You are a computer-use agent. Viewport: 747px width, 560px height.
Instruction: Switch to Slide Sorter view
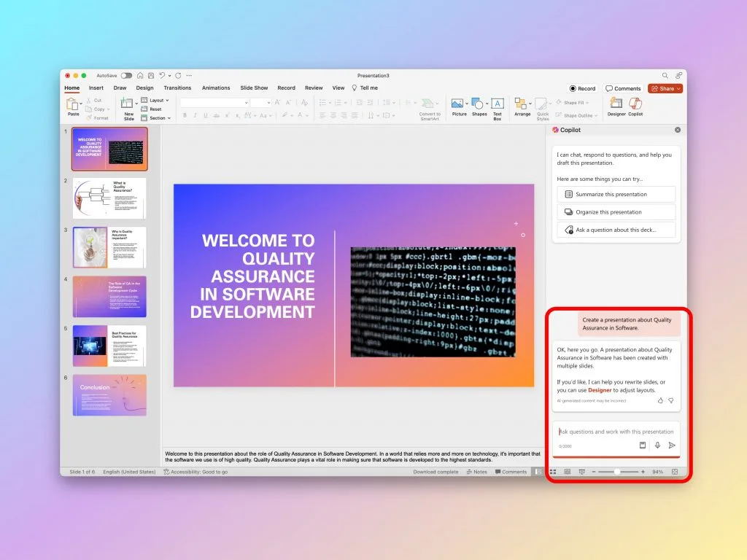(553, 472)
